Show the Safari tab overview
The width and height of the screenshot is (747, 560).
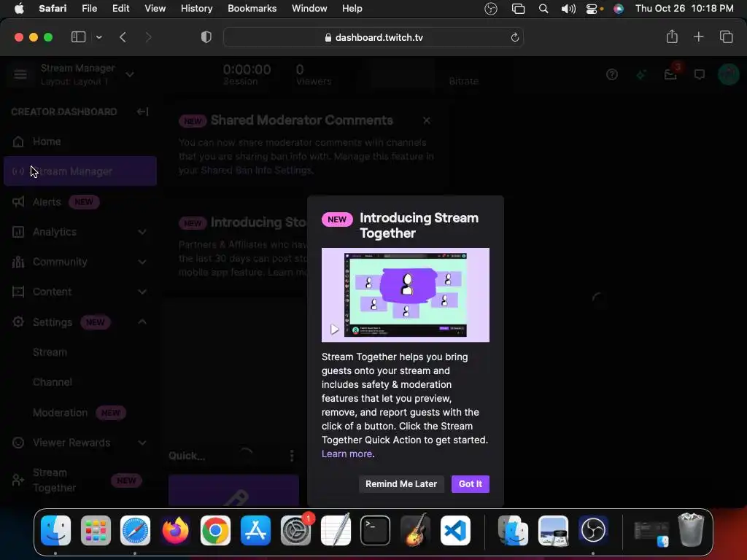click(726, 36)
